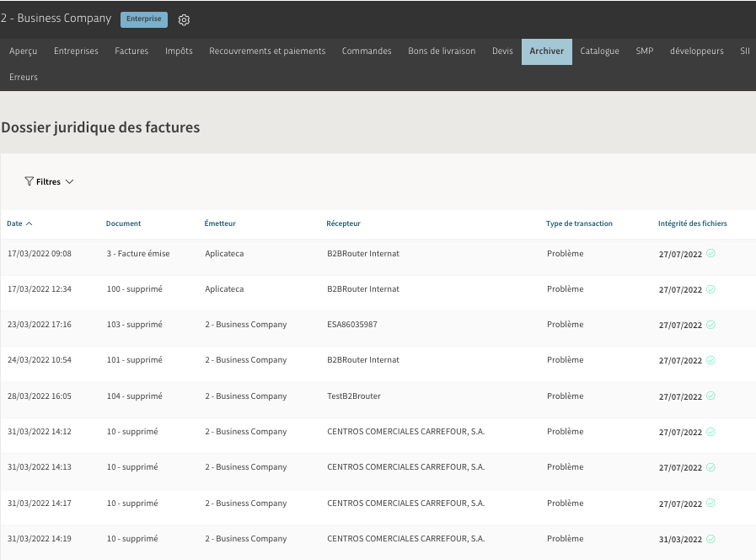Open the Recouvrements et paiements tab
756x560 pixels.
point(267,51)
